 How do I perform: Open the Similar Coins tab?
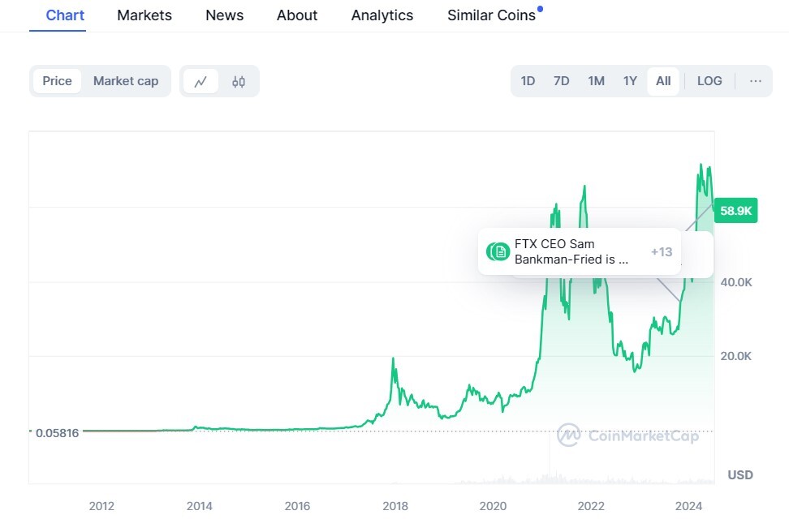point(492,15)
